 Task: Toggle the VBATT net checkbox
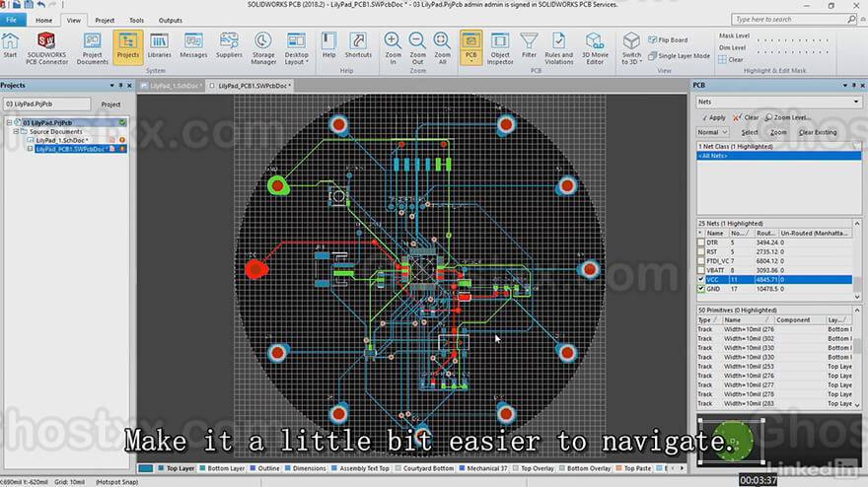point(701,270)
